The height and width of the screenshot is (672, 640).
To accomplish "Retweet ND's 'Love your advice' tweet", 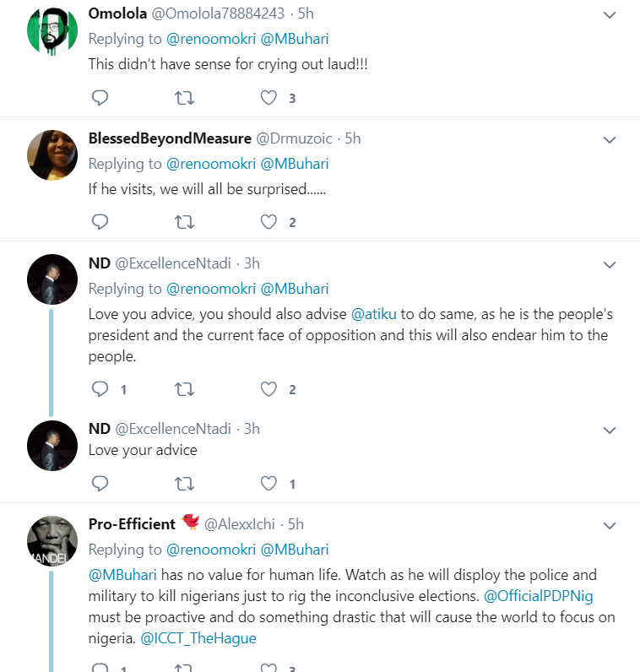I will [x=183, y=484].
